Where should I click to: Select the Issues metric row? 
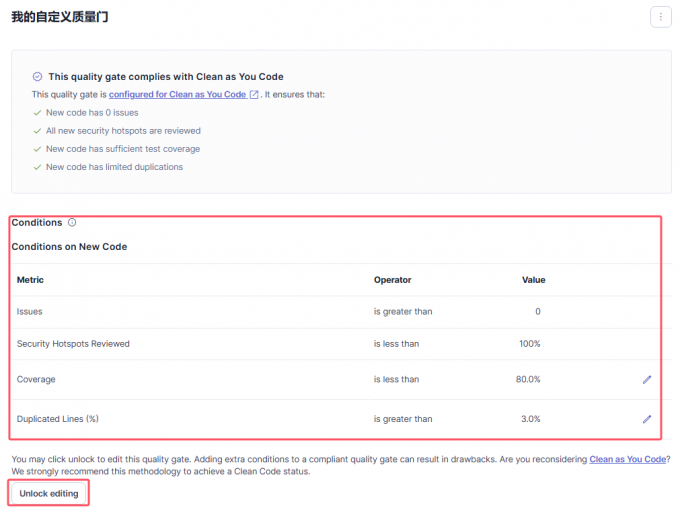30,312
